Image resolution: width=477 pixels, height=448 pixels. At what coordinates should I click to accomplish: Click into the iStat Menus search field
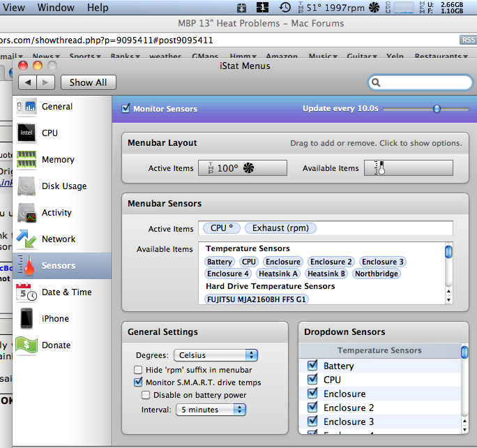[x=420, y=82]
